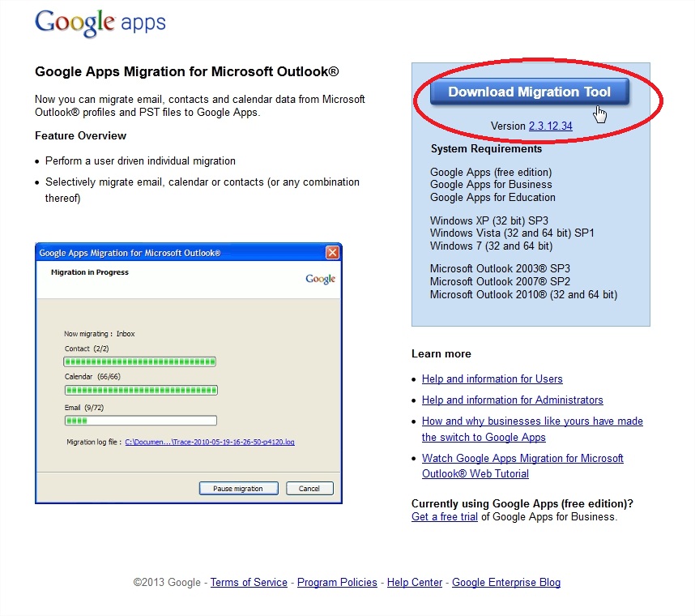Viewport: 695px width, 616px height.
Task: Click the migration dialog title bar
Action: [x=189, y=252]
